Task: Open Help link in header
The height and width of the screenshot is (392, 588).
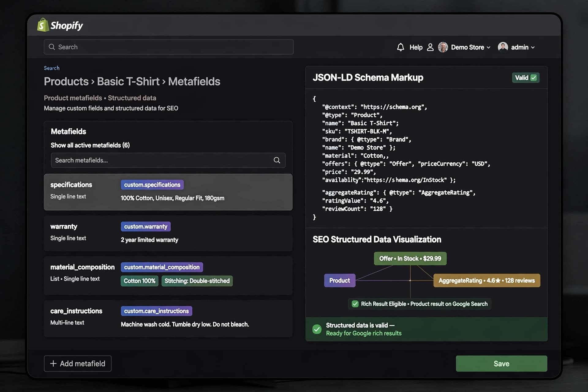Action: (416, 47)
